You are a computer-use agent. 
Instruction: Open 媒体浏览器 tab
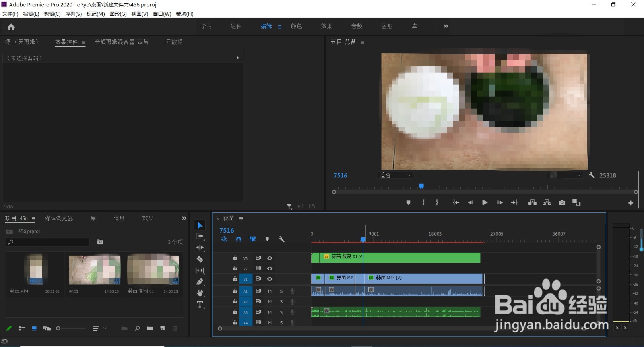pos(59,218)
